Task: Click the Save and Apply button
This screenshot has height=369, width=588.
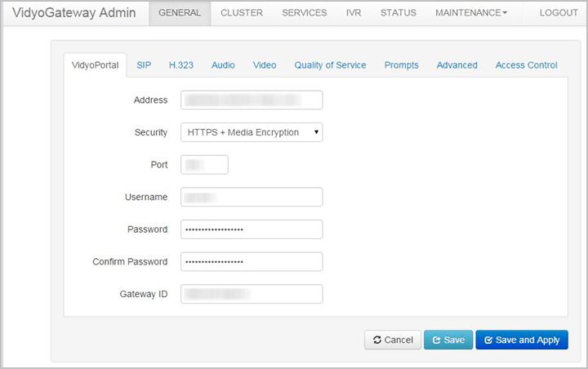Action: (x=522, y=340)
